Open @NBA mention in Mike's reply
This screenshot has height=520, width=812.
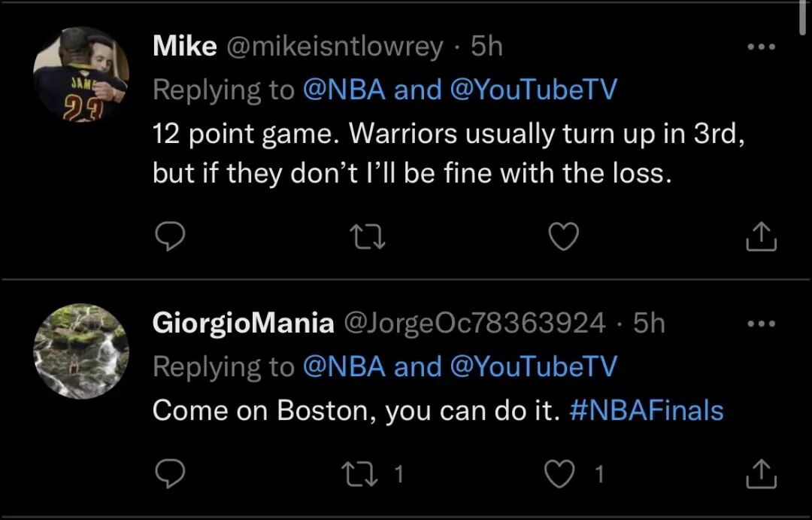click(x=344, y=90)
